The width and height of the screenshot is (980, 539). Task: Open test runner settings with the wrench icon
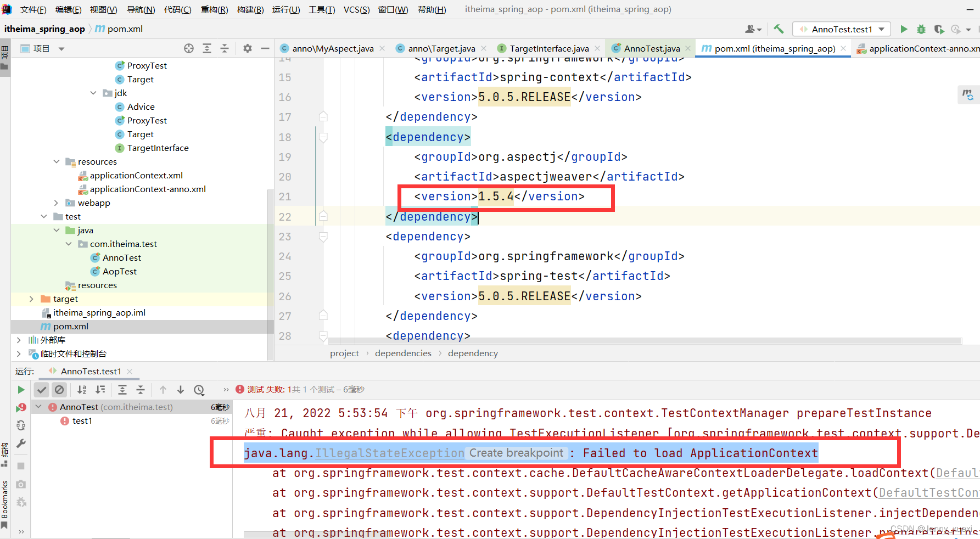[x=20, y=443]
